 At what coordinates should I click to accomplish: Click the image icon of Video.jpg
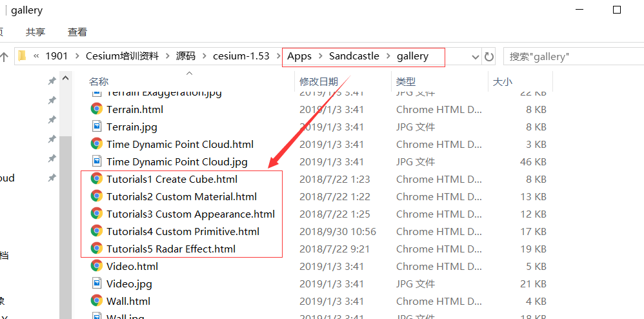97,283
